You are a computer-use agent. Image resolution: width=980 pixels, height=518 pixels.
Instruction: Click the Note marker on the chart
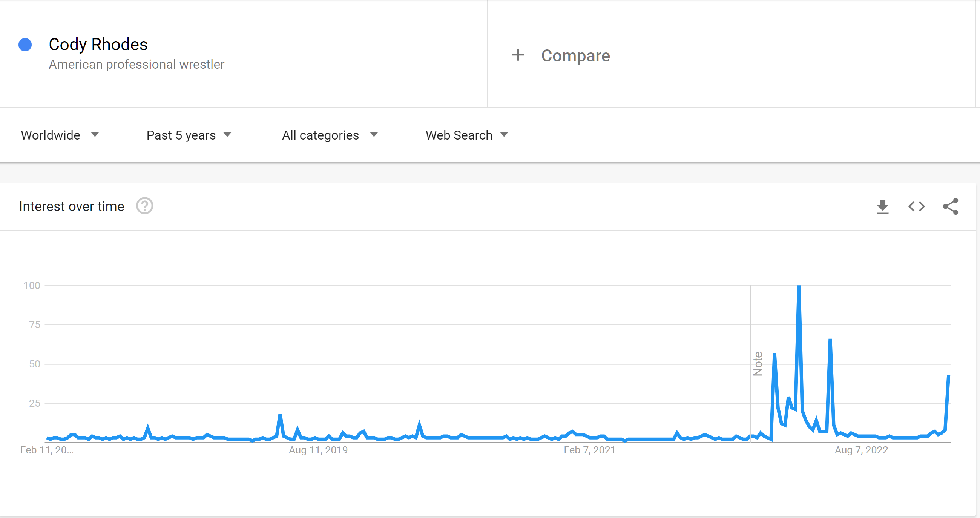coord(758,363)
